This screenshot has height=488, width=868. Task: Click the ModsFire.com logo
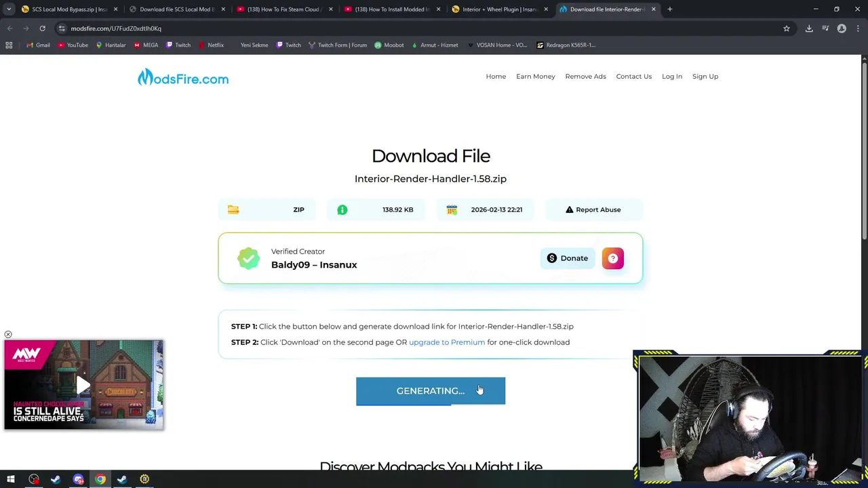click(183, 77)
